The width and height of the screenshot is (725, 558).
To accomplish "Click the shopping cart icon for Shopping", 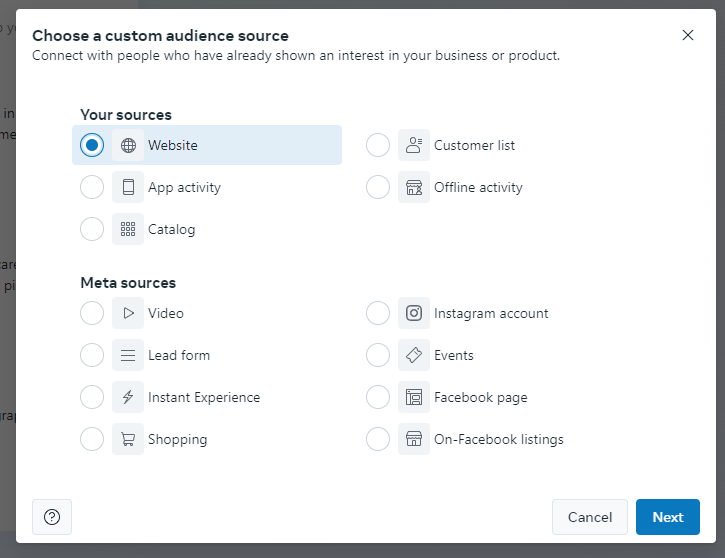I will (x=128, y=439).
